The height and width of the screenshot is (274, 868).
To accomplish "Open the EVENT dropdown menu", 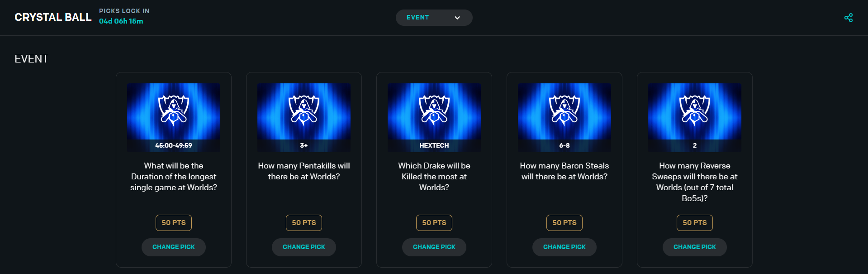I will click(x=433, y=18).
